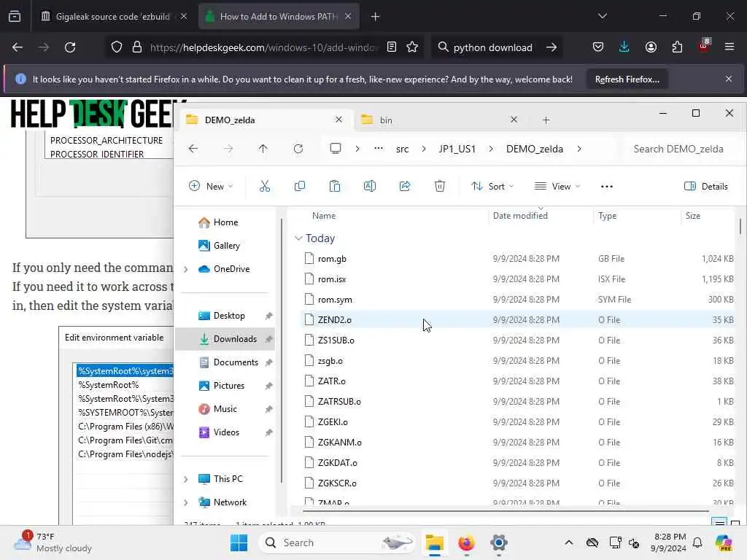747x560 pixels.
Task: Open chevron after DEMO_zelda in breadcrumb
Action: tap(578, 149)
